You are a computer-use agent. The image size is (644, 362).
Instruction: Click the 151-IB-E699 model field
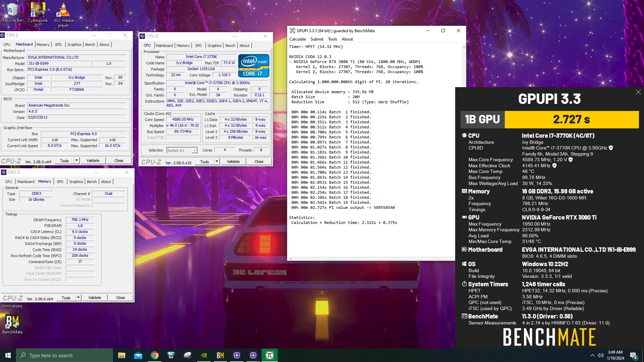[59, 63]
